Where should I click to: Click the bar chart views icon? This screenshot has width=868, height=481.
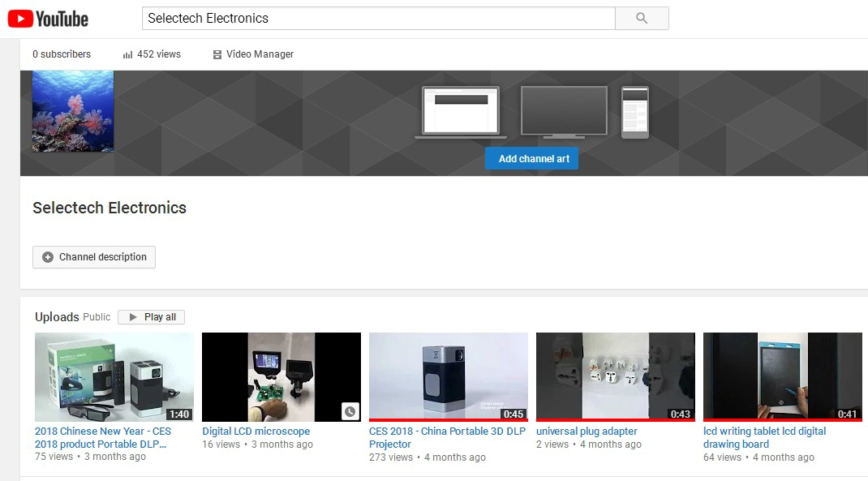128,55
